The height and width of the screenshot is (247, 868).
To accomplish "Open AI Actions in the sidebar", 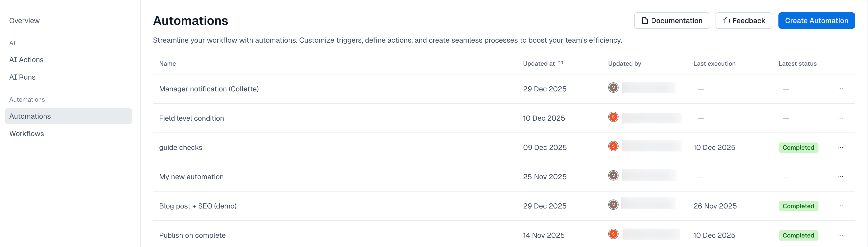I will [26, 60].
